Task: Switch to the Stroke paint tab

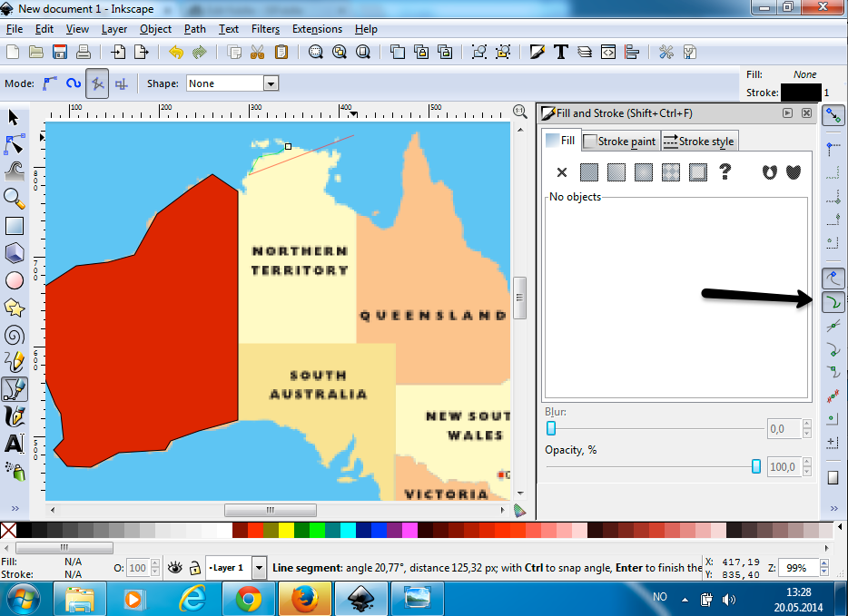Action: [x=620, y=141]
